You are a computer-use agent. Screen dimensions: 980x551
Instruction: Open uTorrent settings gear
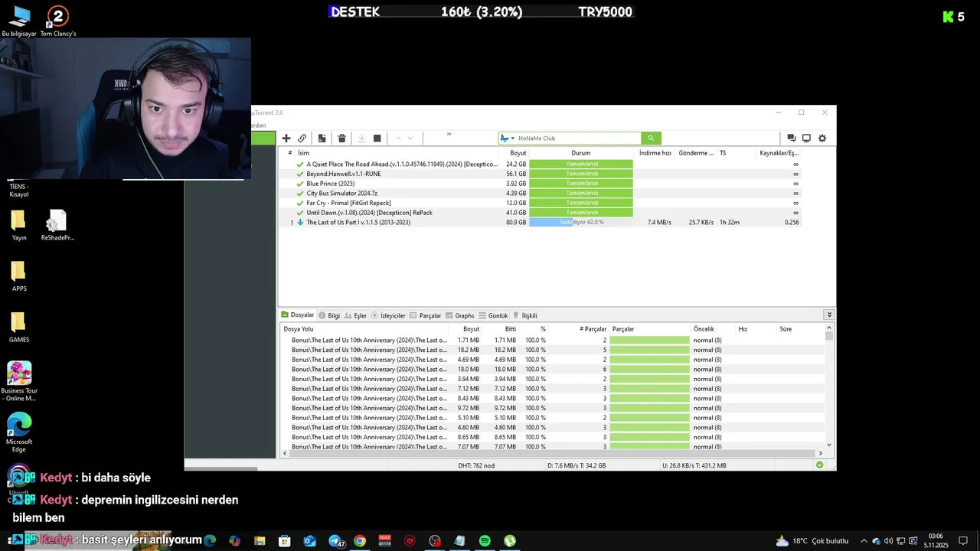[822, 139]
